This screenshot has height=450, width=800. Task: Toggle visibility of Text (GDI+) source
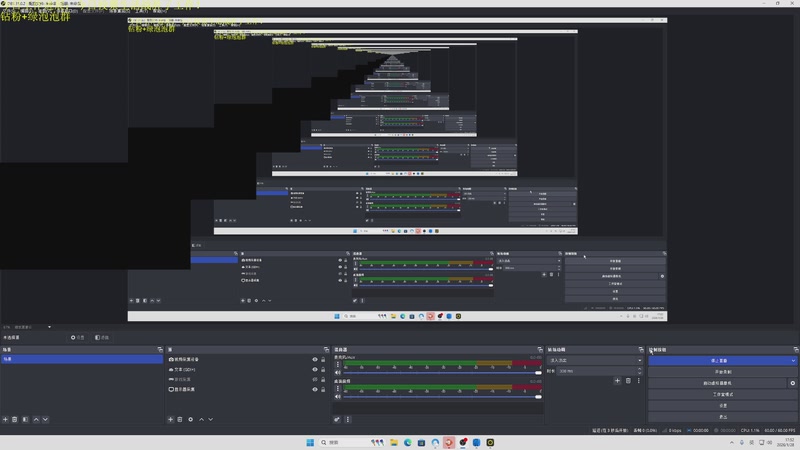(x=315, y=369)
